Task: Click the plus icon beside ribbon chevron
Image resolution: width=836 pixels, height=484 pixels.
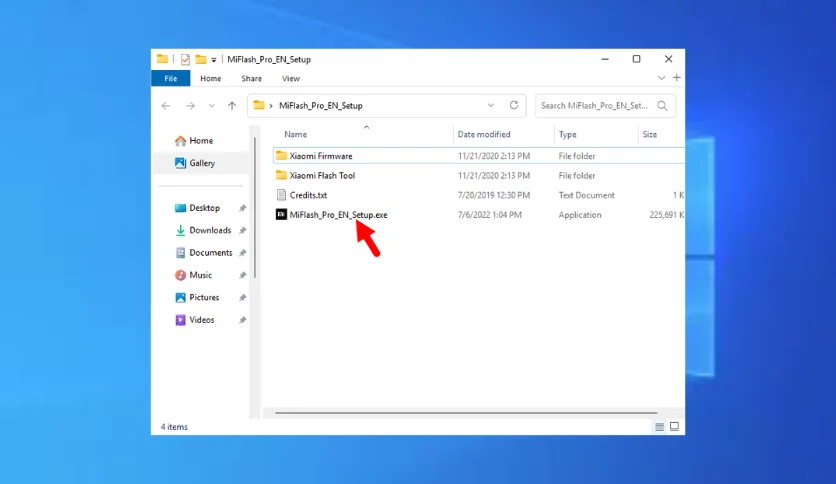Action: coord(677,78)
